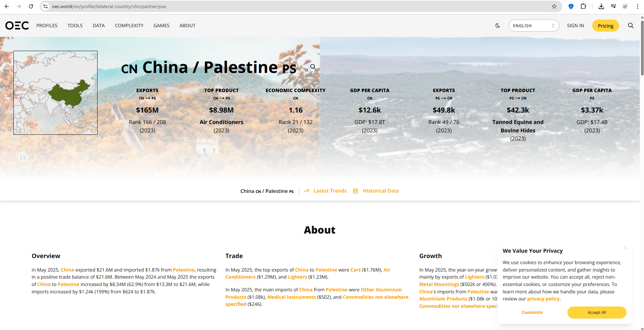Click the SIGN IN link
The width and height of the screenshot is (644, 330).
[x=575, y=26]
